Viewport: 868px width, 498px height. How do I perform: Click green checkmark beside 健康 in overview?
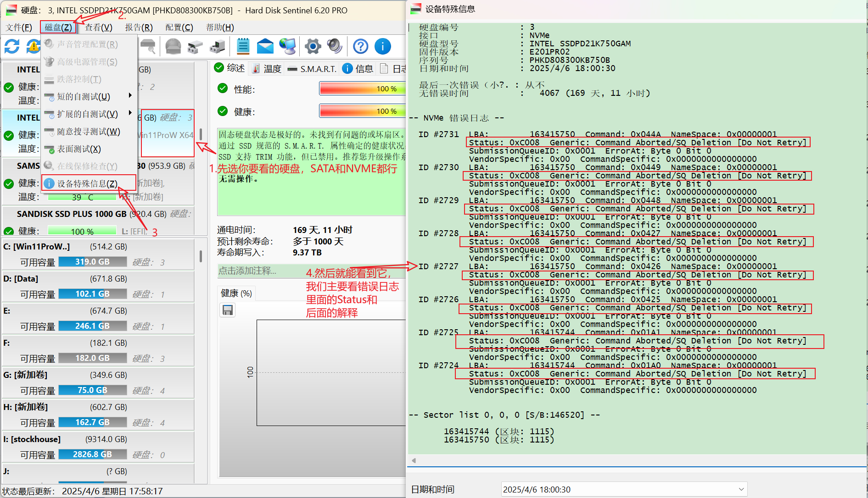point(223,111)
